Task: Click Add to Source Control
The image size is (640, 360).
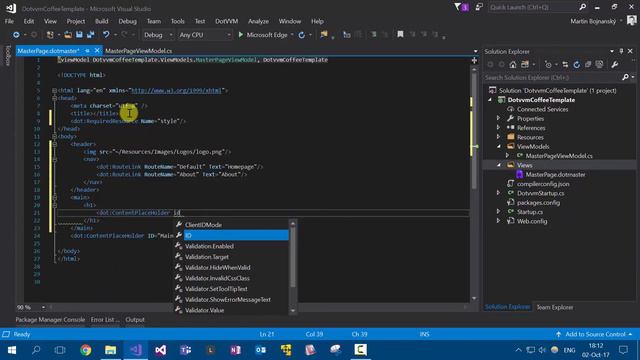Action: [595, 334]
